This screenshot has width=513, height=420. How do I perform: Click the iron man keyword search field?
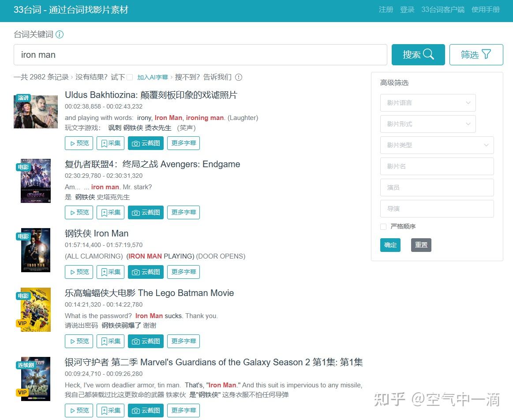coord(200,55)
